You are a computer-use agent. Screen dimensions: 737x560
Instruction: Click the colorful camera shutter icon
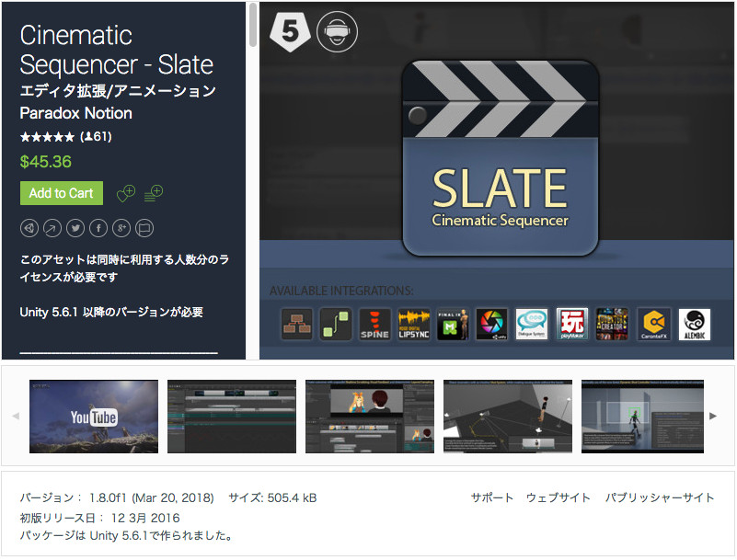pyautogui.click(x=491, y=325)
